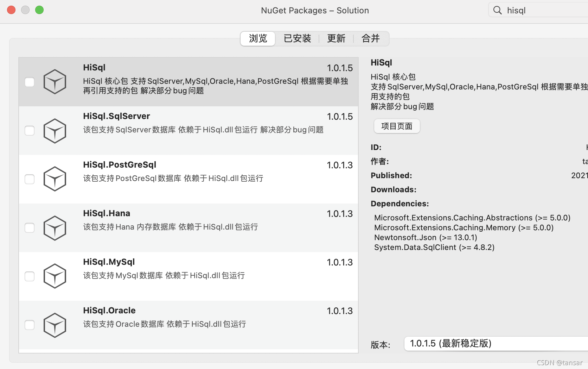588x369 pixels.
Task: Click the green zoom window button
Action: 39,10
